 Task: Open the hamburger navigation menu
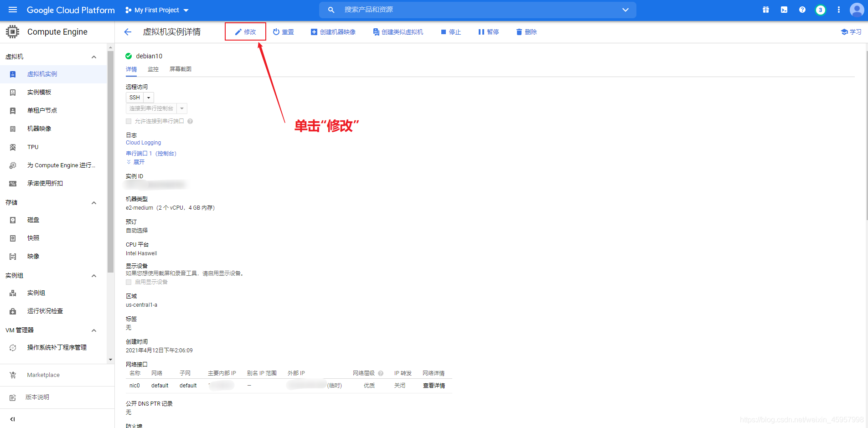13,10
